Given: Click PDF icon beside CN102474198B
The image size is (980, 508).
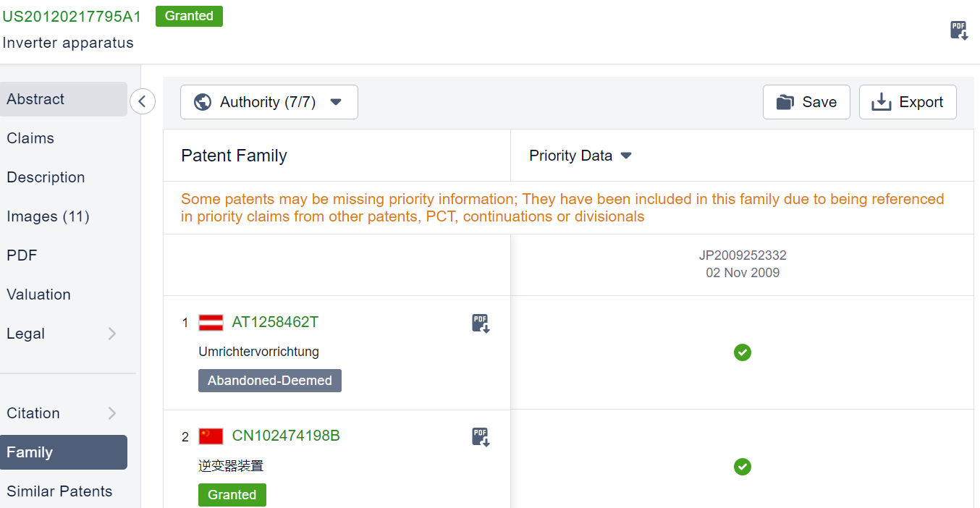Looking at the screenshot, I should coord(481,437).
